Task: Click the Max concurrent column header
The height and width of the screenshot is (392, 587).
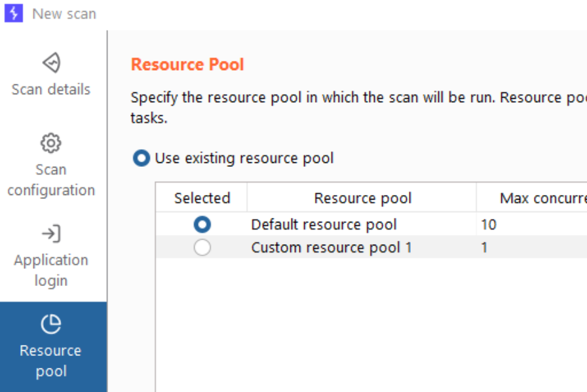Action: [537, 198]
